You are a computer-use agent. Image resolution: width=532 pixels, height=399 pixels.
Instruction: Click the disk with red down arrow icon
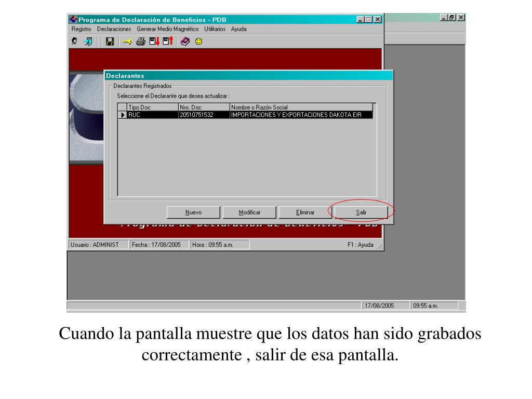coord(154,42)
